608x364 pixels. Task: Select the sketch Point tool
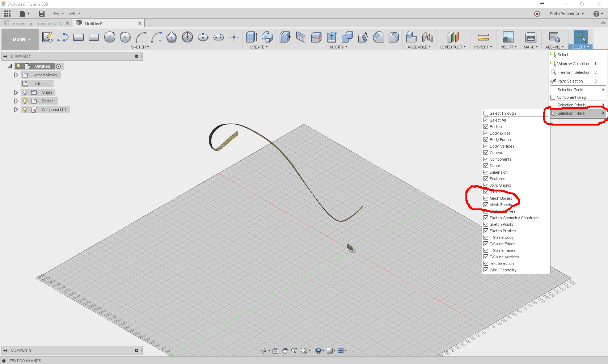(x=234, y=37)
